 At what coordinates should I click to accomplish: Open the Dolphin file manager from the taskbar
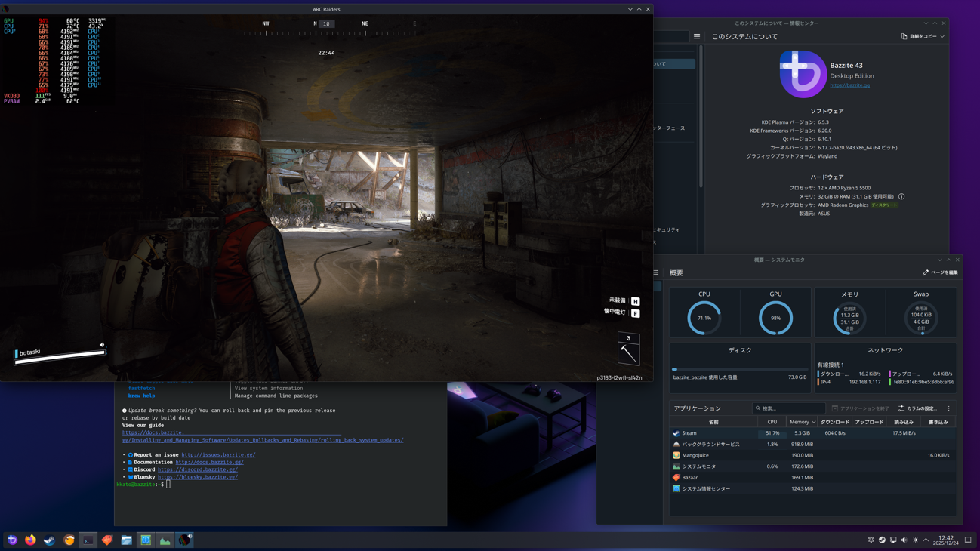(126, 540)
